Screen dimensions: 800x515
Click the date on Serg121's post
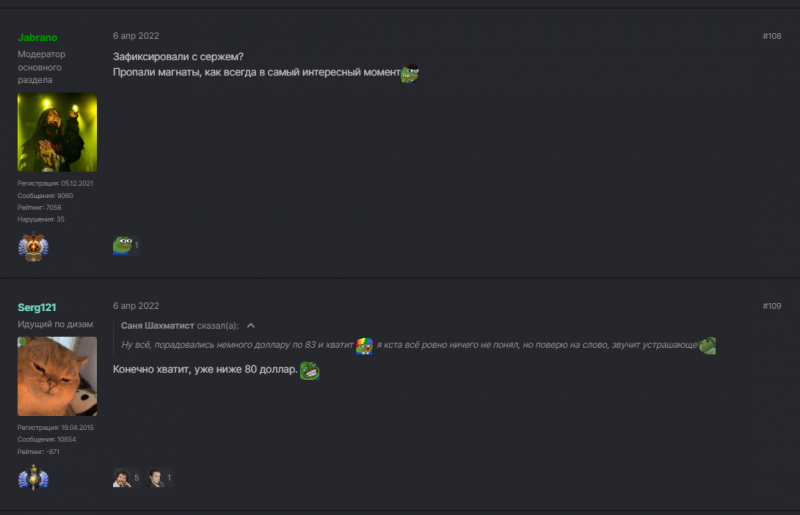click(x=135, y=306)
